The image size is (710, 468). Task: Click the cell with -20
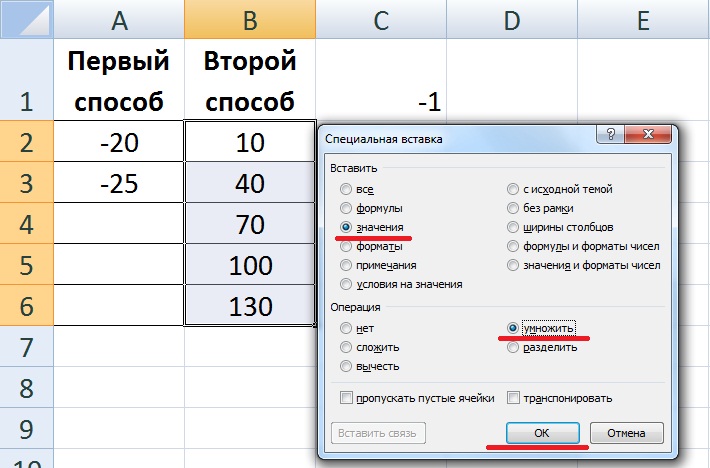click(119, 141)
